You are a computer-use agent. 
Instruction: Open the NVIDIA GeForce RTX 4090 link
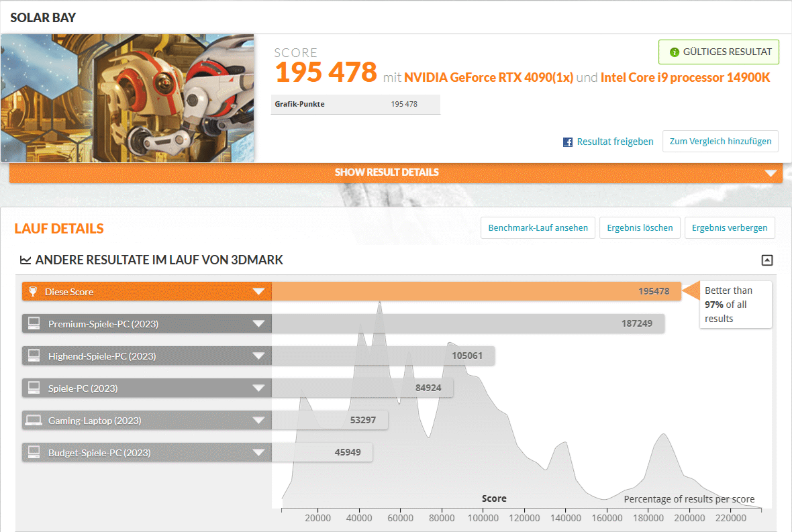point(488,77)
